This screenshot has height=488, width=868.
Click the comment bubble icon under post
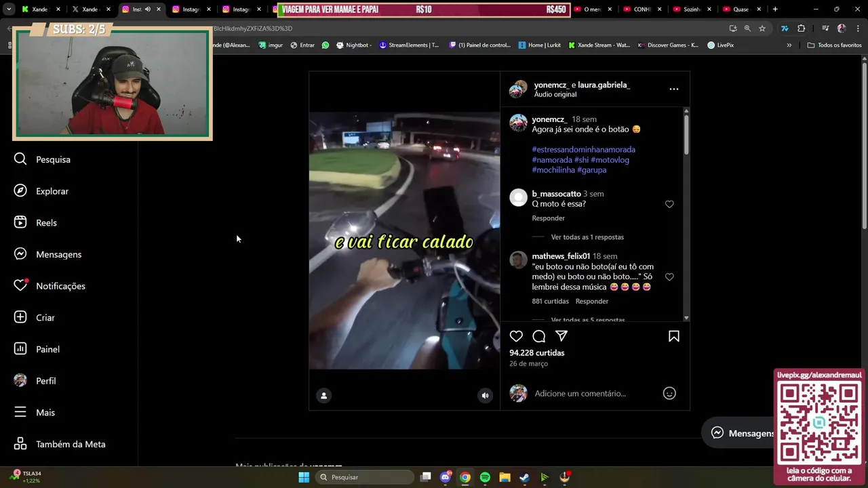coord(539,336)
